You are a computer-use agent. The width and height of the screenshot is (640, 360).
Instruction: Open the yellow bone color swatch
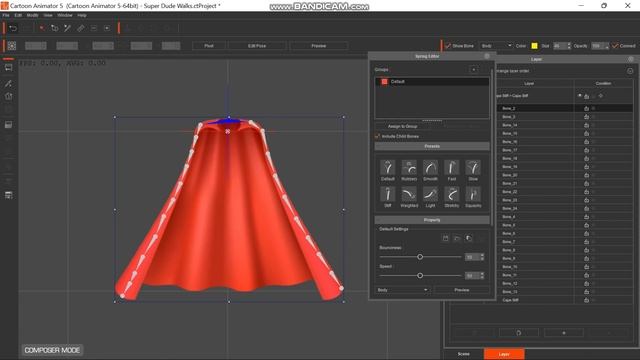click(x=534, y=46)
